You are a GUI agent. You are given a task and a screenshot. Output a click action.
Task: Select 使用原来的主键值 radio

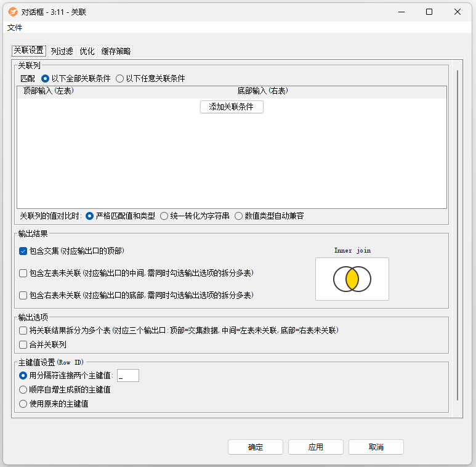click(23, 404)
